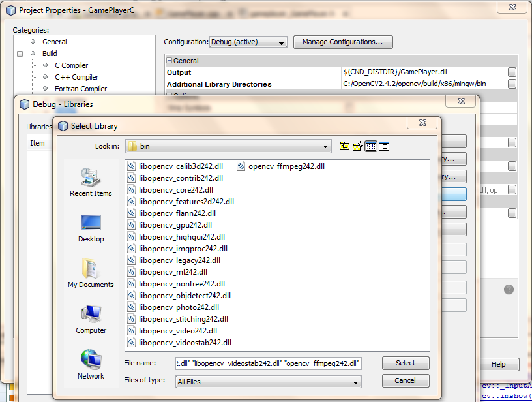
Task: Select libopencv_legacy242.dll file
Action: coord(179,260)
